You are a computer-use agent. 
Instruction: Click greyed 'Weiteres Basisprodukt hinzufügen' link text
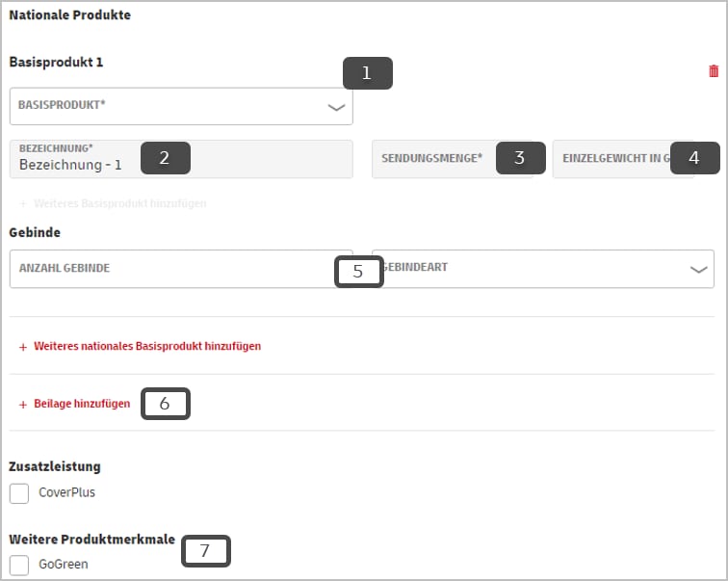(119, 204)
